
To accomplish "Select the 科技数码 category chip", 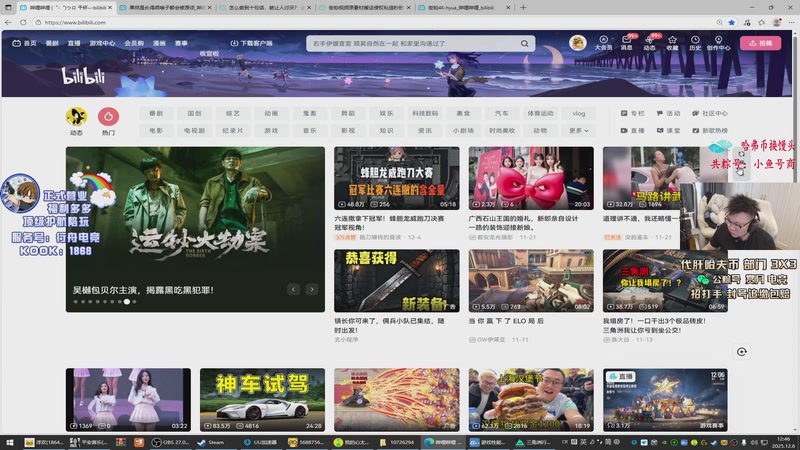I will pyautogui.click(x=425, y=113).
